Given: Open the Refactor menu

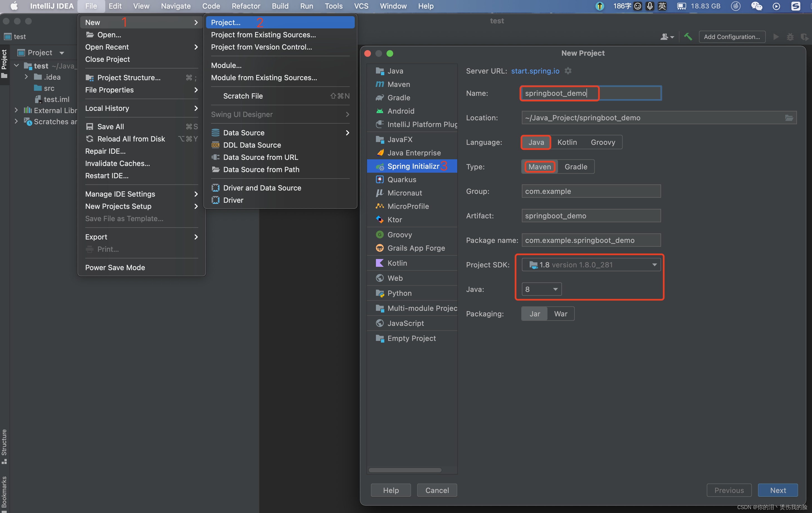Looking at the screenshot, I should [x=246, y=6].
